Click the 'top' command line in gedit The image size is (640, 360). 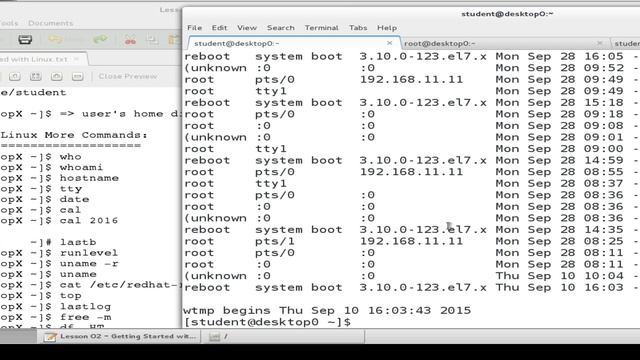tap(41, 295)
